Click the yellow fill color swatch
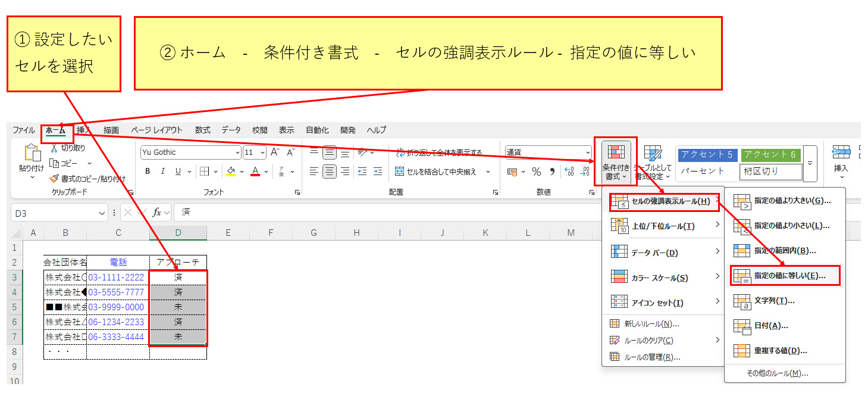Screen dimensions: 868x396 pyautogui.click(x=231, y=172)
